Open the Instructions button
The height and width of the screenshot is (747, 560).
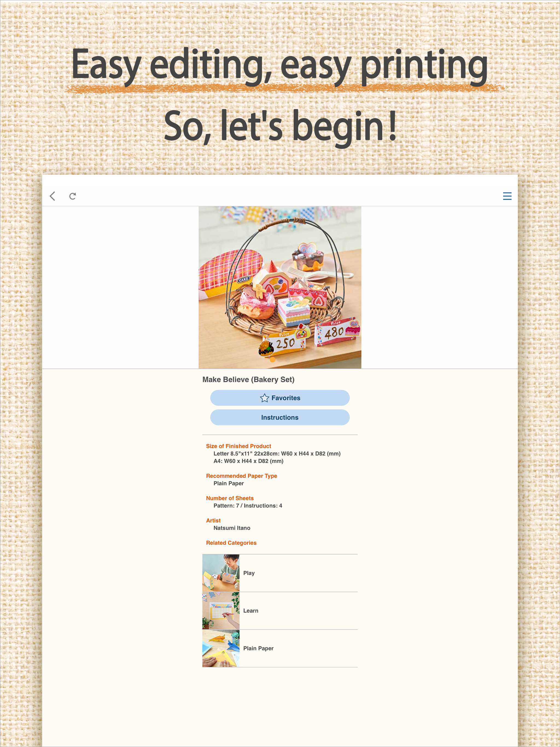280,418
